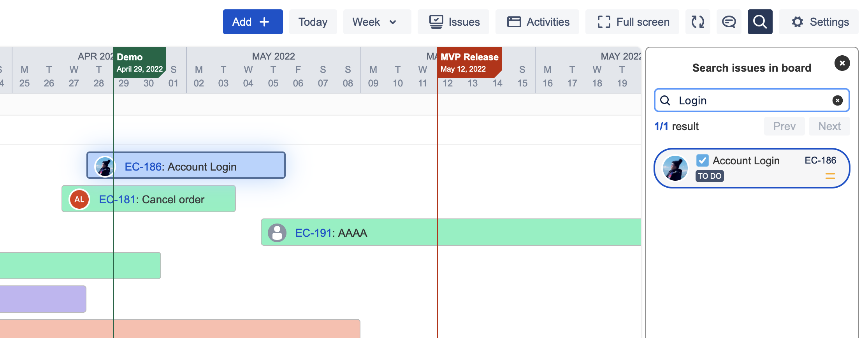Click in the Login search field
The height and width of the screenshot is (338, 868).
click(751, 100)
